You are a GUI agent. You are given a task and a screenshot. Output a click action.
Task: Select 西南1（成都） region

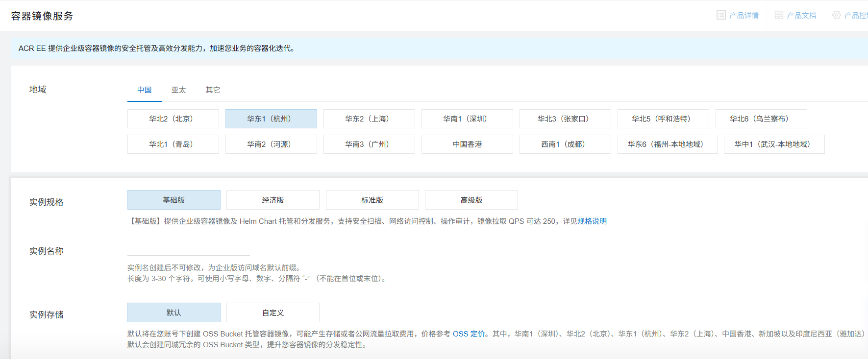(x=565, y=144)
